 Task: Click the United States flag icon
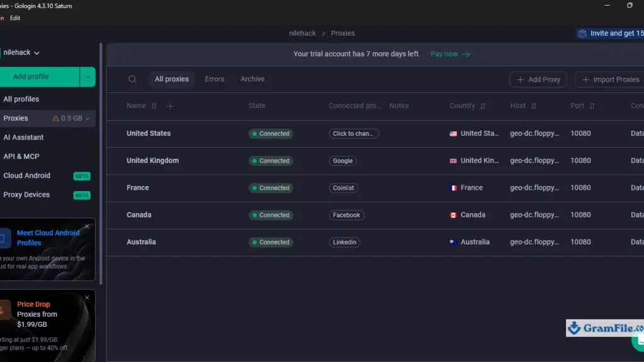[x=453, y=134]
